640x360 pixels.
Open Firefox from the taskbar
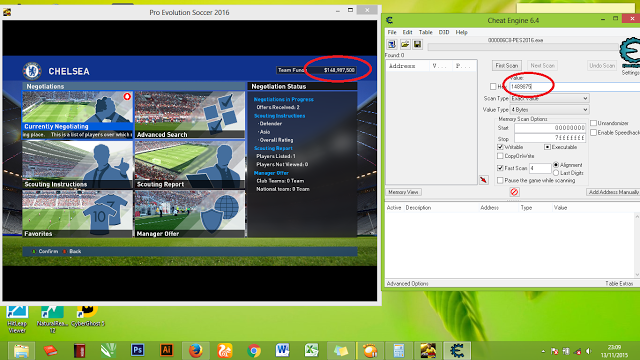click(x=196, y=350)
